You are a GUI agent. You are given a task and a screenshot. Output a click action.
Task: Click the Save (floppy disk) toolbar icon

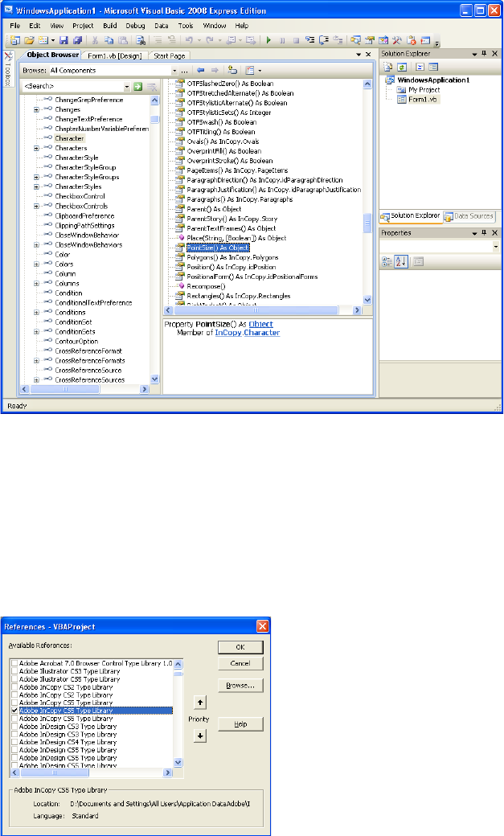(x=64, y=40)
